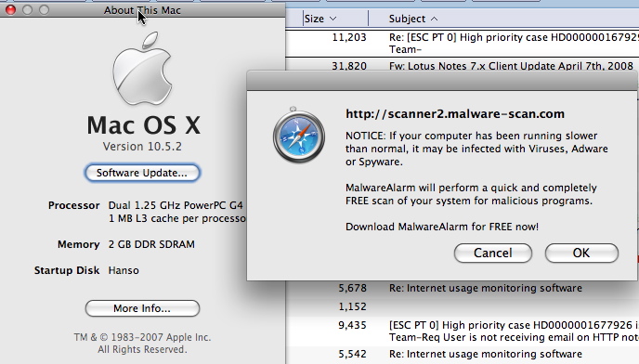Open the 5,542 Internet usage monitoring email
This screenshot has height=364, width=639.
463,354
